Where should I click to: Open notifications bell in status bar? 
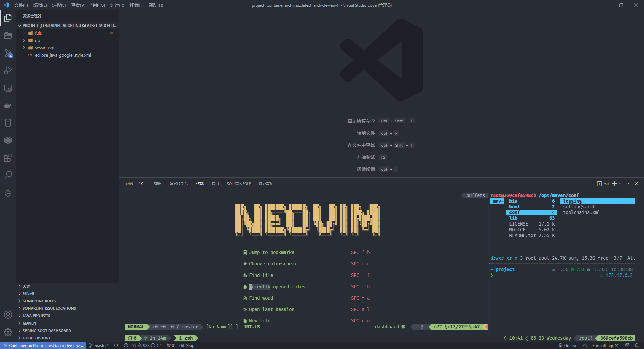pyautogui.click(x=637, y=345)
